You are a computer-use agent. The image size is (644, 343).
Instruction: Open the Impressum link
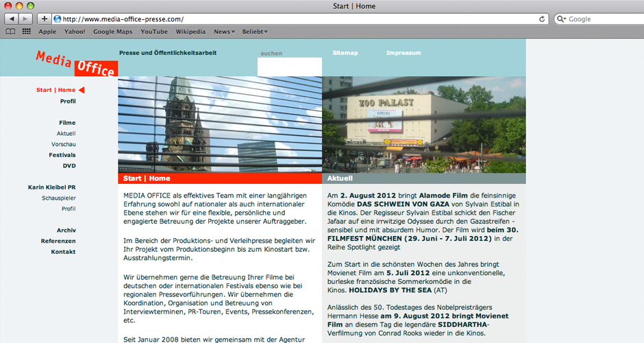(x=404, y=53)
